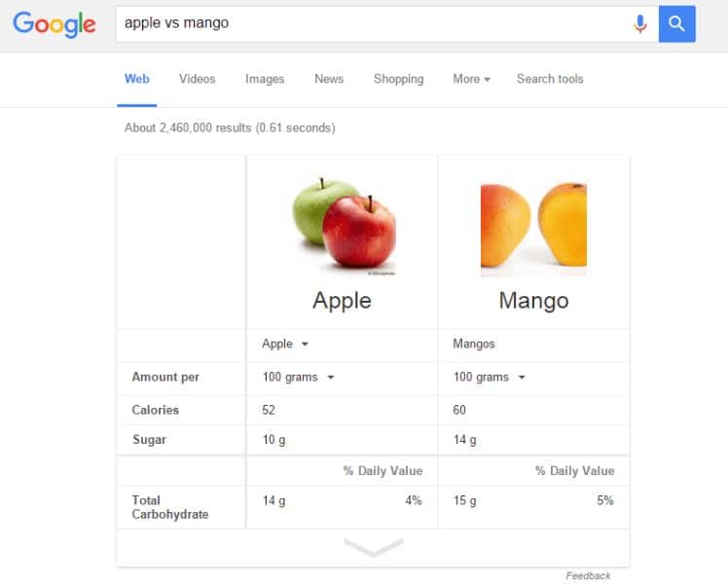The image size is (728, 584).
Task: Select the Web tab
Action: [x=137, y=79]
